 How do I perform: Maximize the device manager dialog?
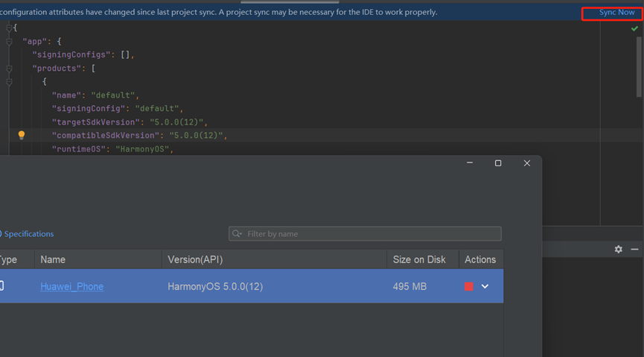click(498, 163)
